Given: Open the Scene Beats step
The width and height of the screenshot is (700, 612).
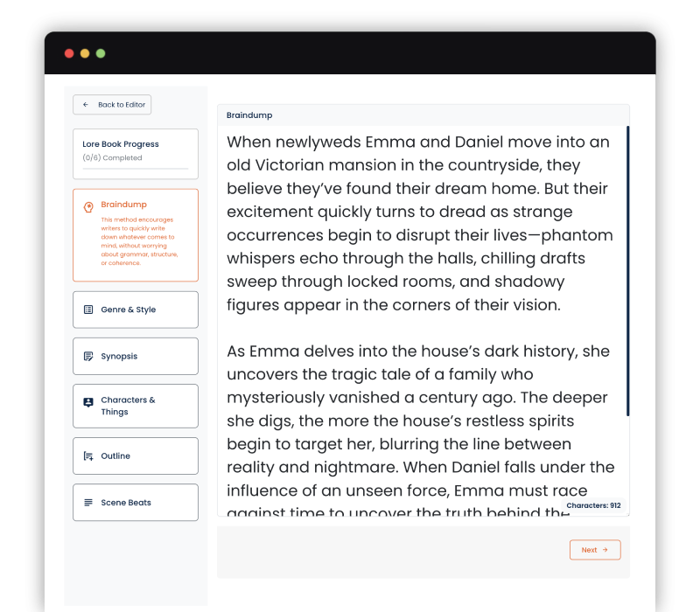Looking at the screenshot, I should coord(136,503).
